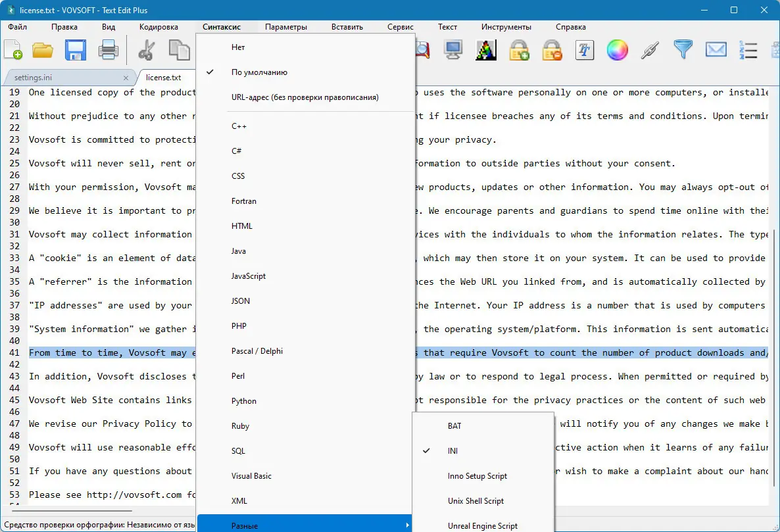This screenshot has height=532, width=780.
Task: Close the settings.ini tab
Action: (x=126, y=78)
